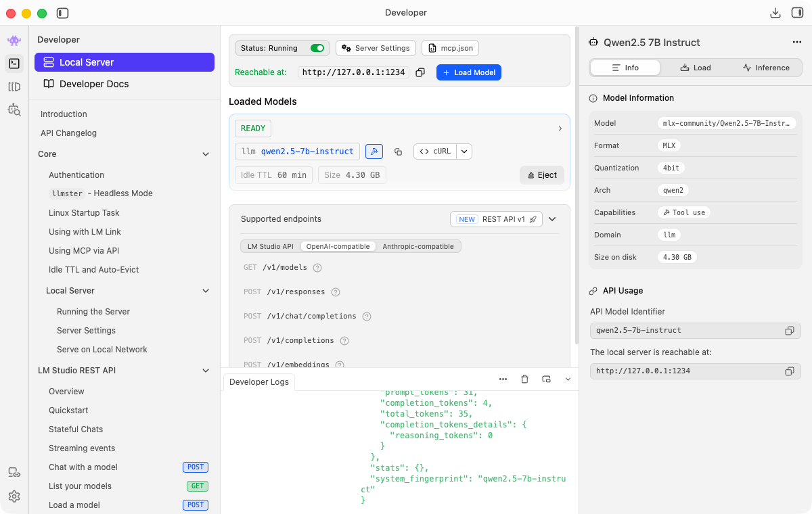Open Idle TTL and Auto-Evict docs page
Viewport: 812px width, 514px height.
pyautogui.click(x=94, y=270)
